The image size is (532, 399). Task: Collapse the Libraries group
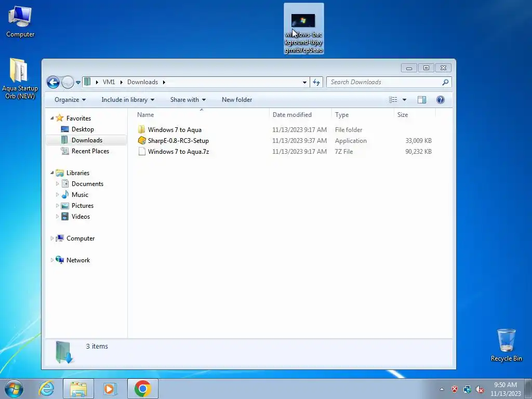pyautogui.click(x=52, y=172)
